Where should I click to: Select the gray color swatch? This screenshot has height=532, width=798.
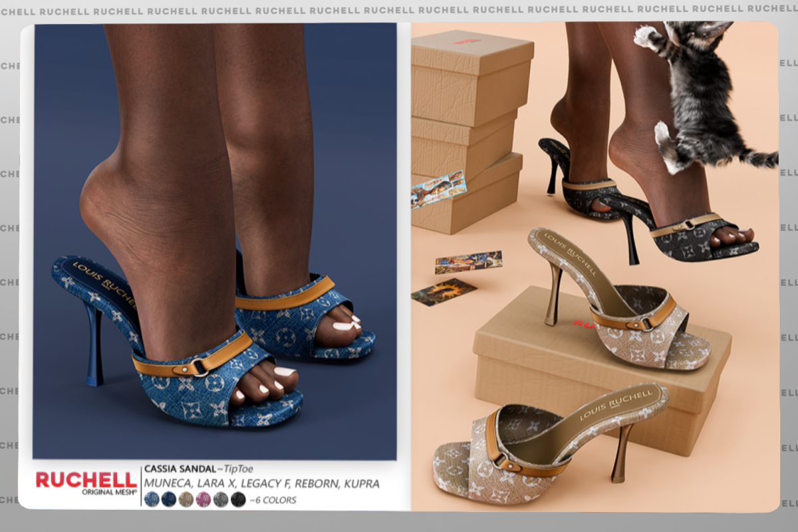221,499
